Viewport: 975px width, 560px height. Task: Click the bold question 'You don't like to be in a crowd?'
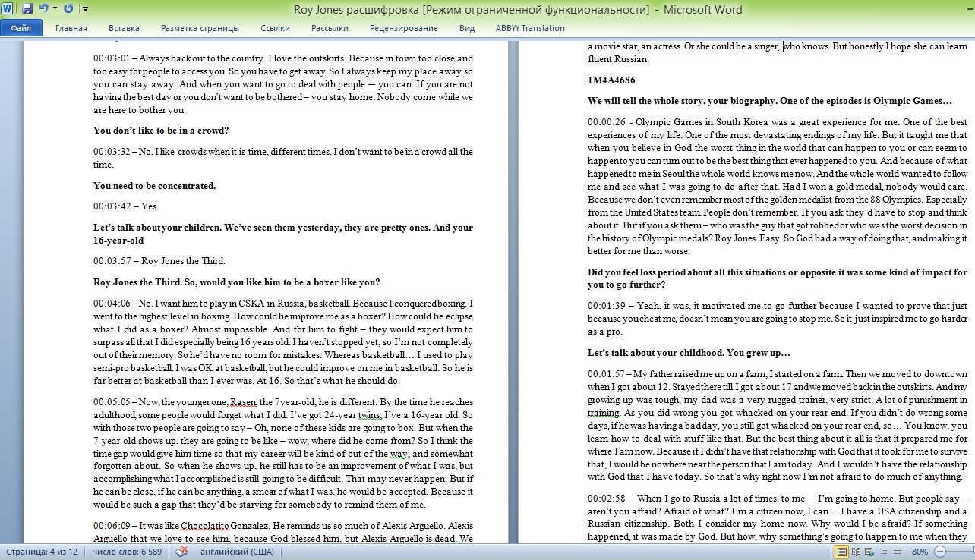161,131
